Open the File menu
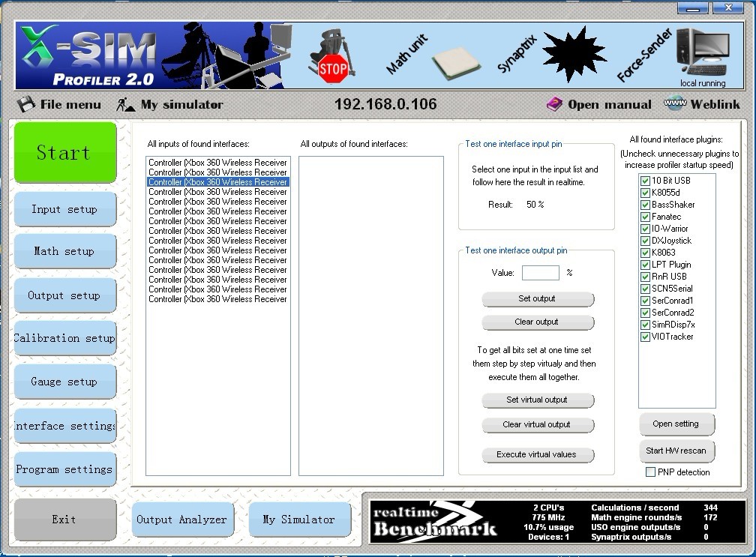This screenshot has height=557, width=756. [70, 104]
